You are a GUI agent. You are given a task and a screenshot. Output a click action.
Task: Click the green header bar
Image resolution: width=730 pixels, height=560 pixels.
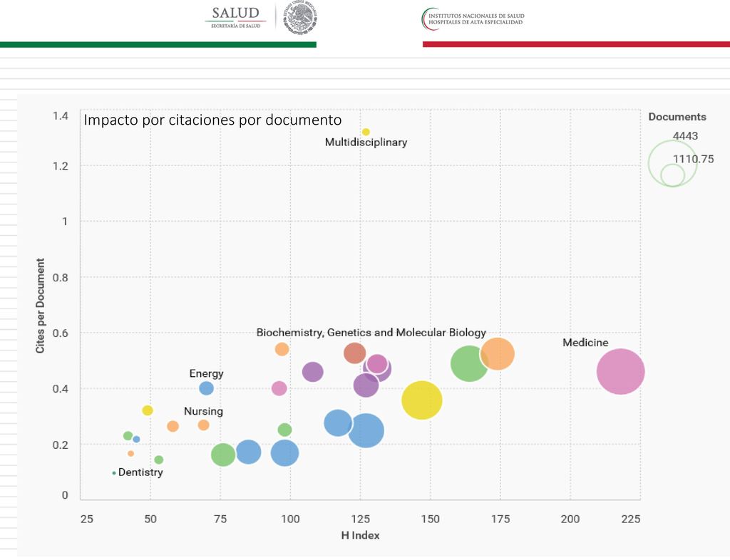(158, 45)
